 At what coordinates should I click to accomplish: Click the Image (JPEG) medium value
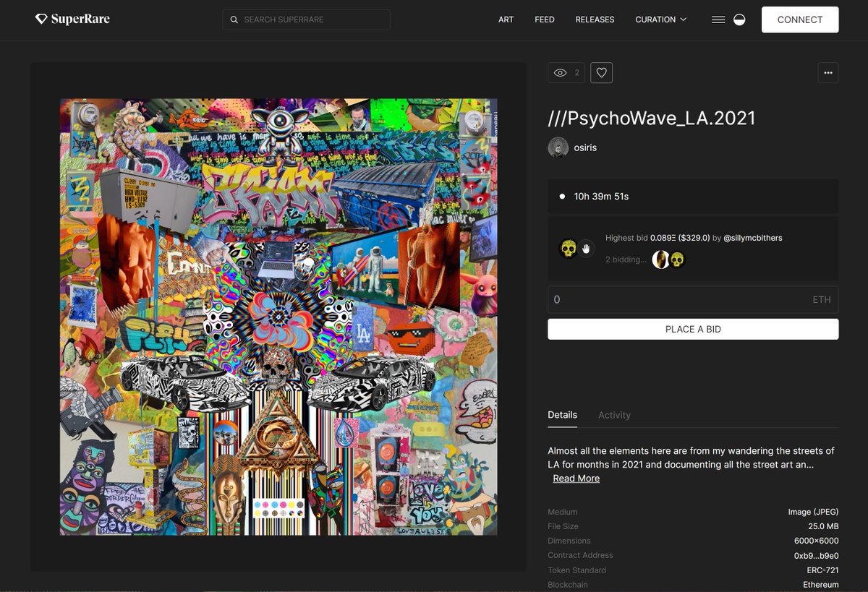coord(814,512)
